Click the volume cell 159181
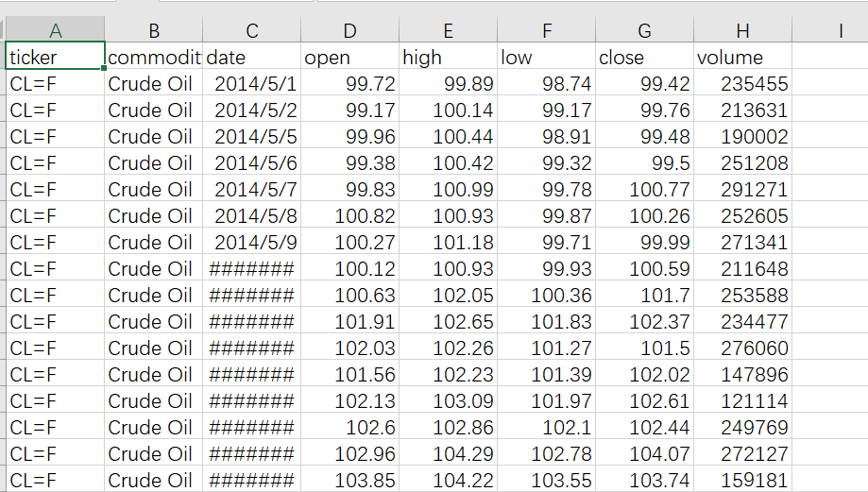The height and width of the screenshot is (492, 868). 743,481
